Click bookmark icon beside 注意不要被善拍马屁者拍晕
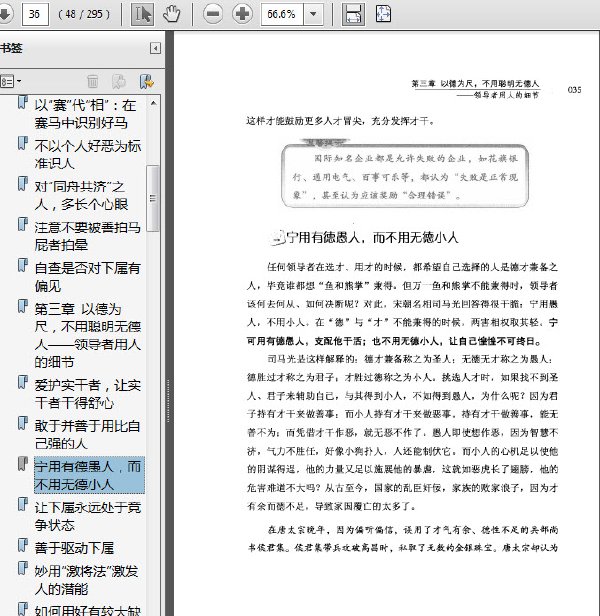The width and height of the screenshot is (600, 616). 23,224
